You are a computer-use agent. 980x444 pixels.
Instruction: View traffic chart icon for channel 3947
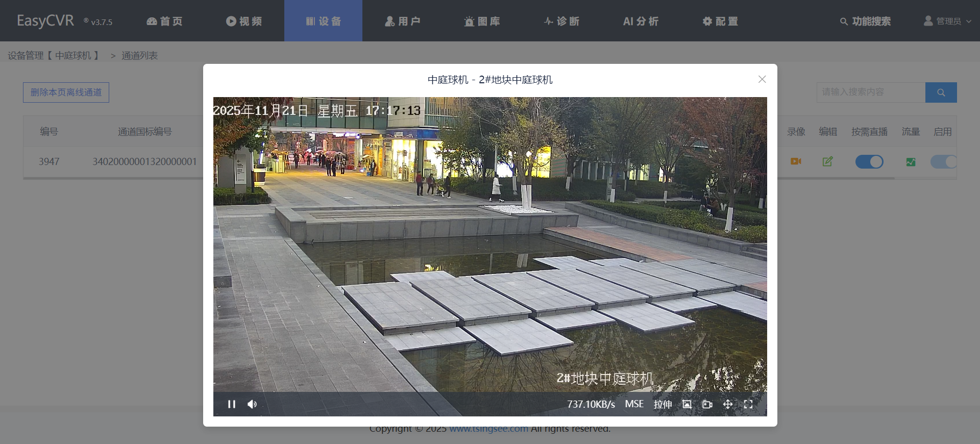click(x=911, y=162)
